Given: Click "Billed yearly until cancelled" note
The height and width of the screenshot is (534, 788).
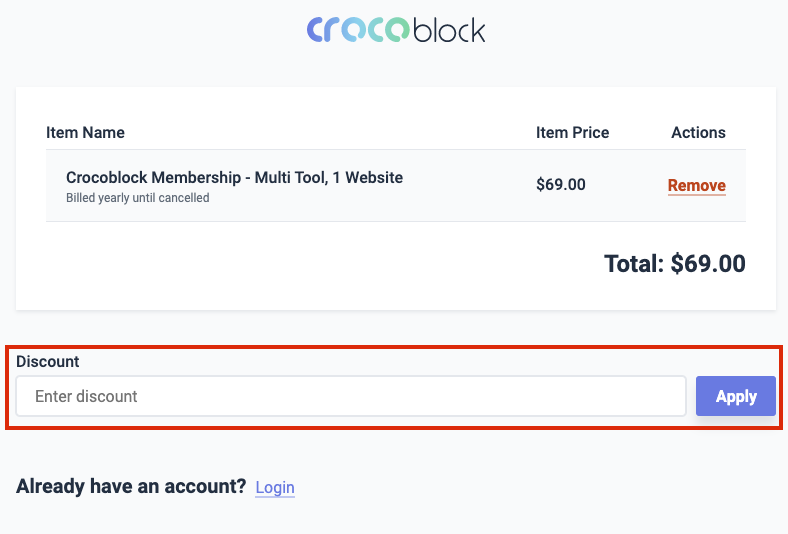Looking at the screenshot, I should pyautogui.click(x=138, y=198).
